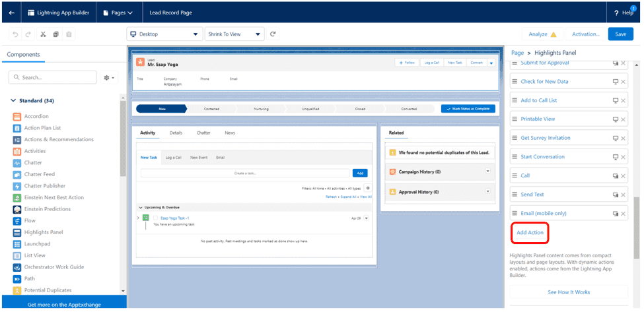The width and height of the screenshot is (644, 314).
Task: Remove the Start Conversation action
Action: pos(623,157)
